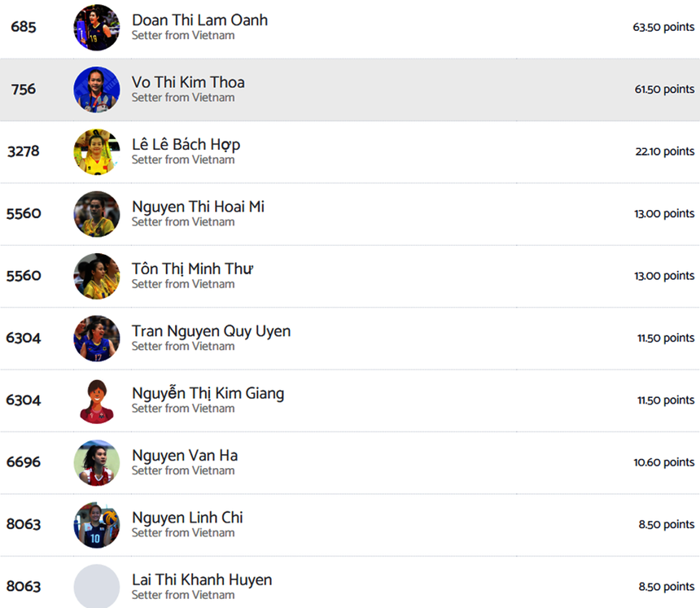Click Nguyễn Thị Kim Giang's cartoon avatar

coord(97,400)
